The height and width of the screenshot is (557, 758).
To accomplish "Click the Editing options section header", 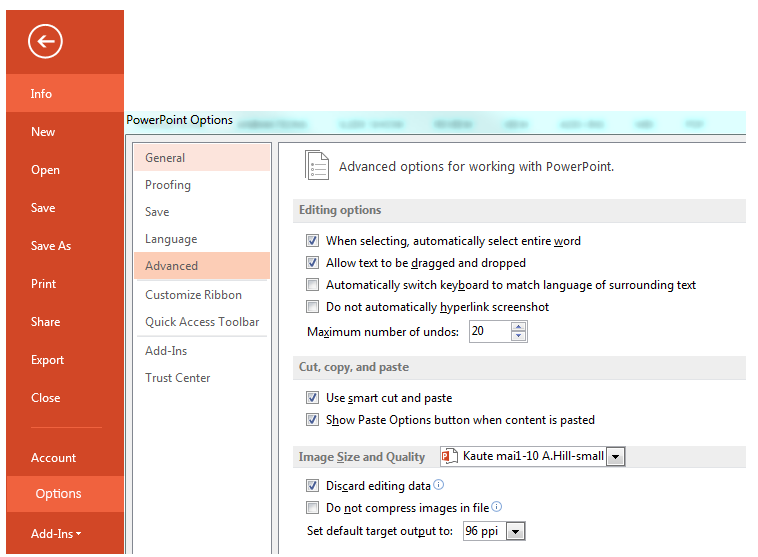I will click(x=340, y=210).
